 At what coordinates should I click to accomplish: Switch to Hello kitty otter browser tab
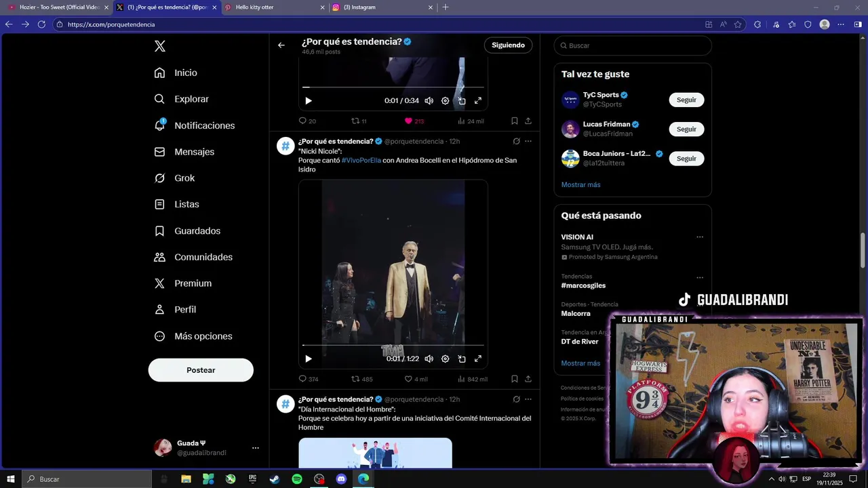point(274,7)
